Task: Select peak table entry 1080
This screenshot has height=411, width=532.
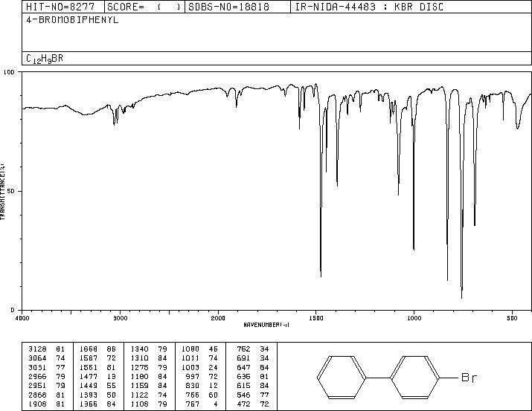Action: pos(190,349)
